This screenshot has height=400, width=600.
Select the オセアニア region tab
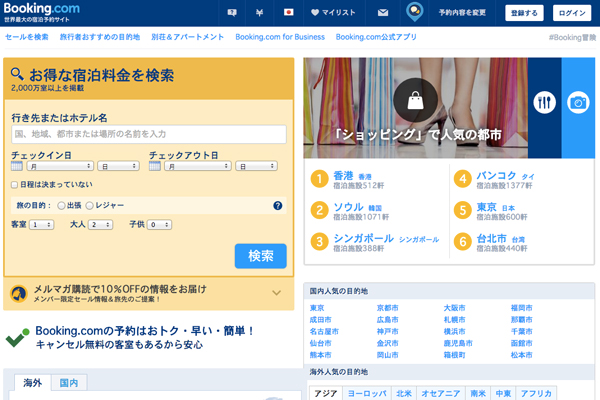[x=440, y=393]
